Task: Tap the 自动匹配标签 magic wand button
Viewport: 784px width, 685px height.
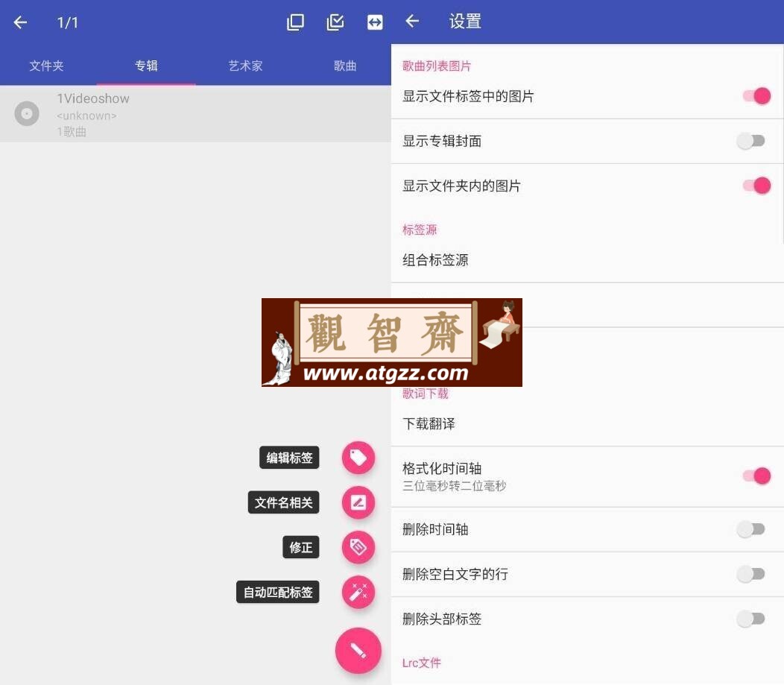Action: coord(358,592)
